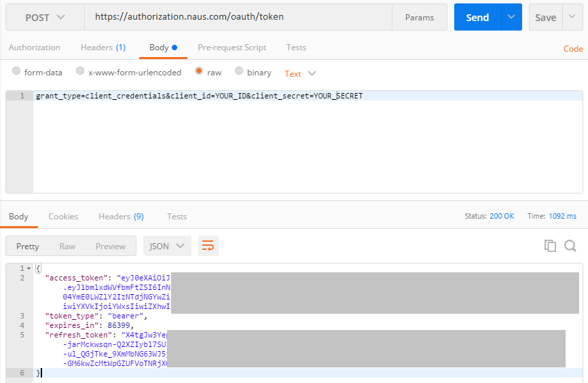This screenshot has width=588, height=383.
Task: Open the POST method dropdown
Action: point(45,18)
